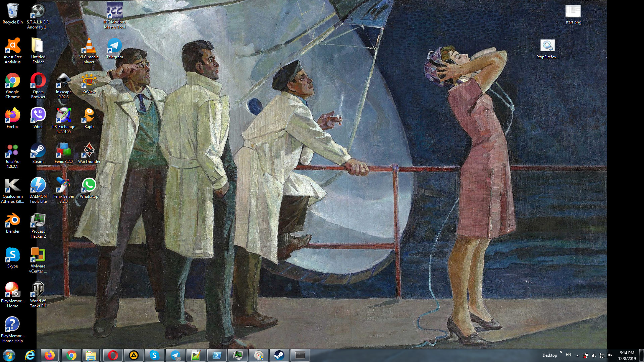Select JuliaPro 1.0.2.1 desktop icon

(x=12, y=156)
